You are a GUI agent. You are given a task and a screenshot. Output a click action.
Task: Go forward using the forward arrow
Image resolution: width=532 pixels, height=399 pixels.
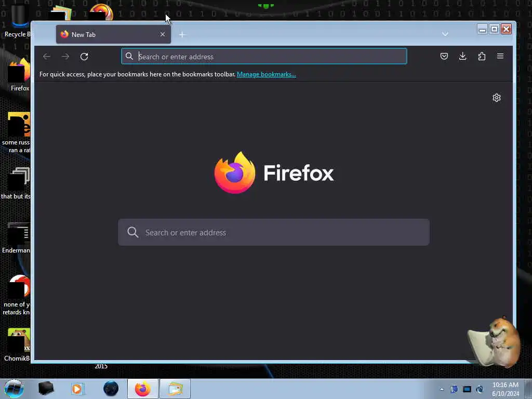click(65, 57)
